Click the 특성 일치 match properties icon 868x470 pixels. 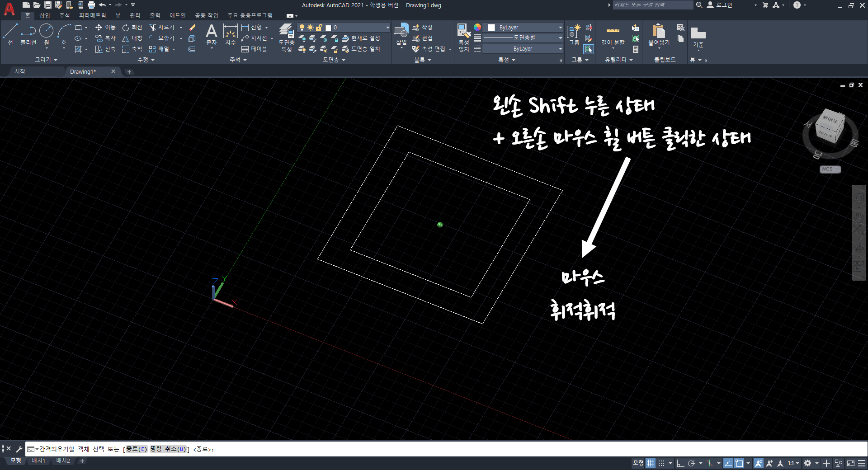[464, 38]
